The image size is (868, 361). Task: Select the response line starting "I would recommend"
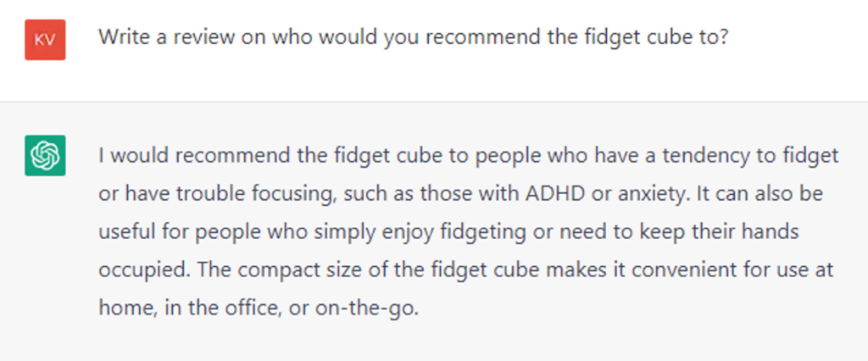468,156
